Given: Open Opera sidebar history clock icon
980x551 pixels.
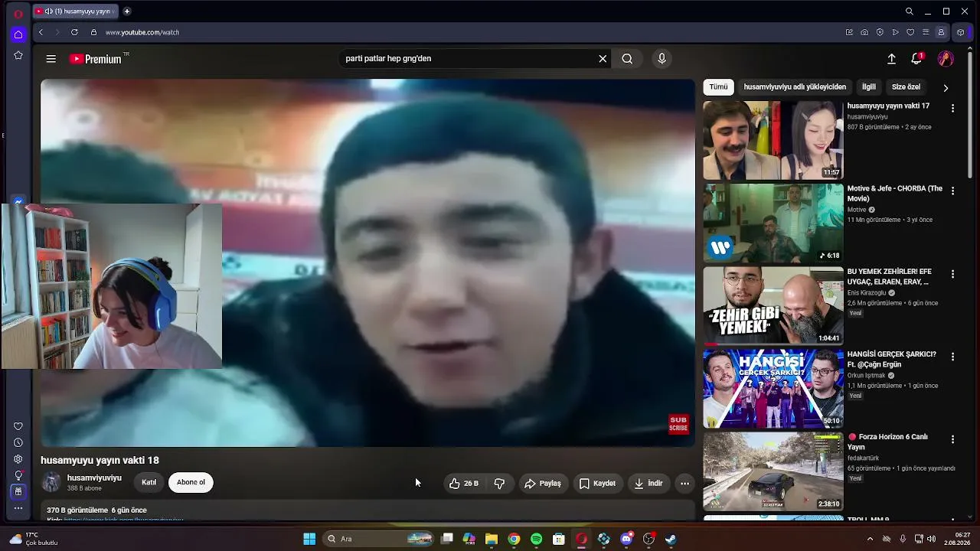Looking at the screenshot, I should [18, 442].
